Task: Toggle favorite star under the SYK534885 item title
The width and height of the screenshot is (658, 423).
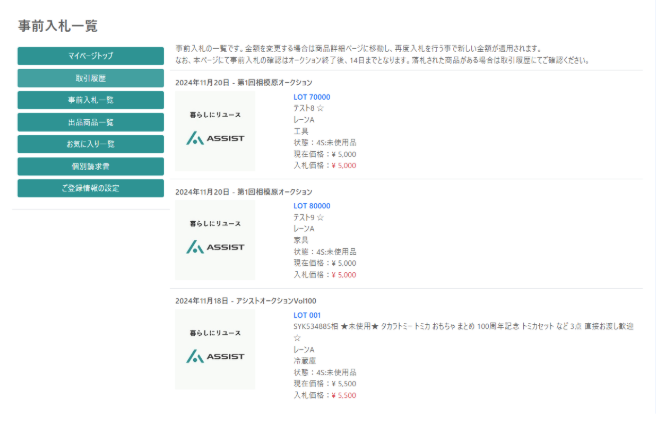Action: (x=297, y=338)
